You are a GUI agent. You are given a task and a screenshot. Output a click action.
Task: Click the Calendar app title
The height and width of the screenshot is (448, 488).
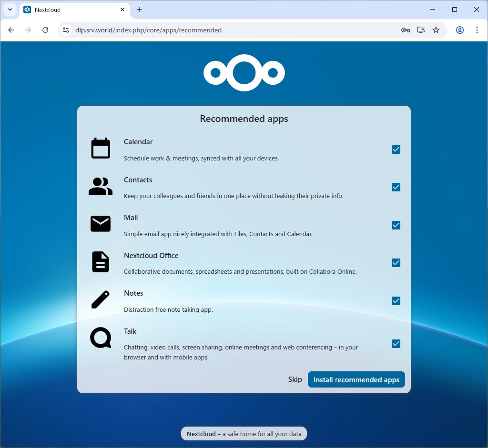(x=138, y=142)
